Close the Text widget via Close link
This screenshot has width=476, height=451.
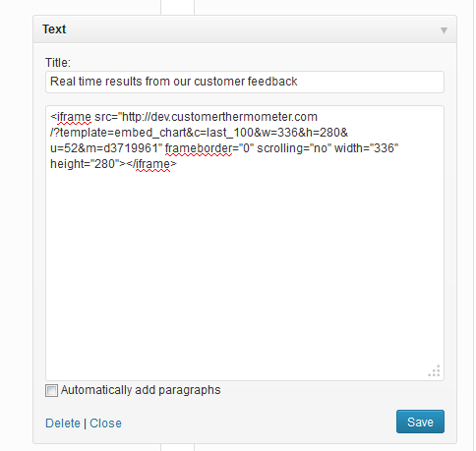[x=105, y=423]
